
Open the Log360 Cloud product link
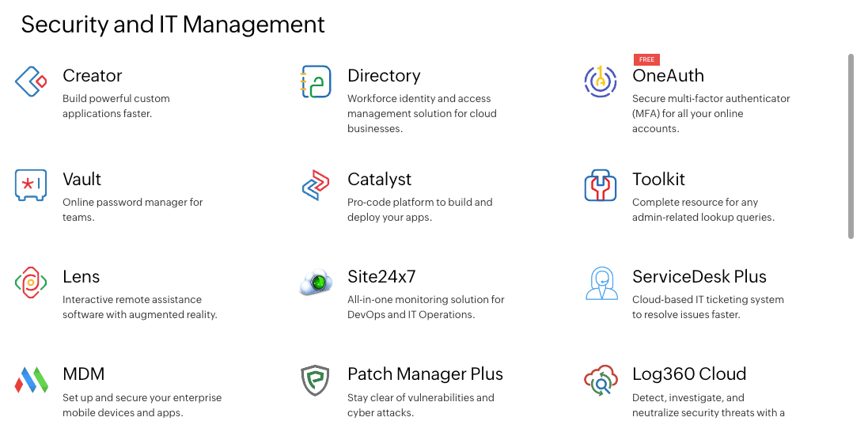coord(689,374)
